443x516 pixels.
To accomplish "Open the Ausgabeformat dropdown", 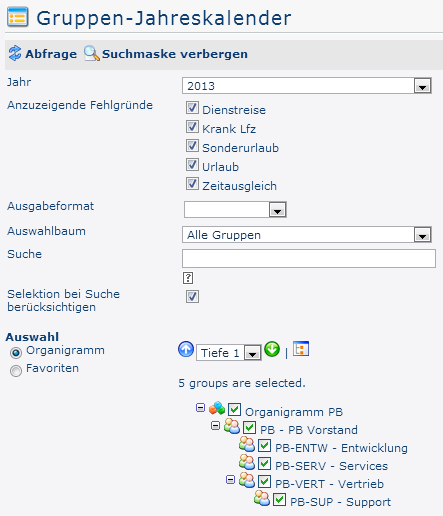I will (235, 209).
